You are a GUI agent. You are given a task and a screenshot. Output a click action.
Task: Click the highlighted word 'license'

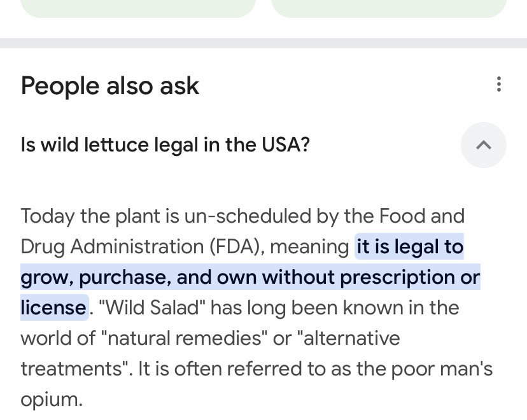(x=54, y=307)
